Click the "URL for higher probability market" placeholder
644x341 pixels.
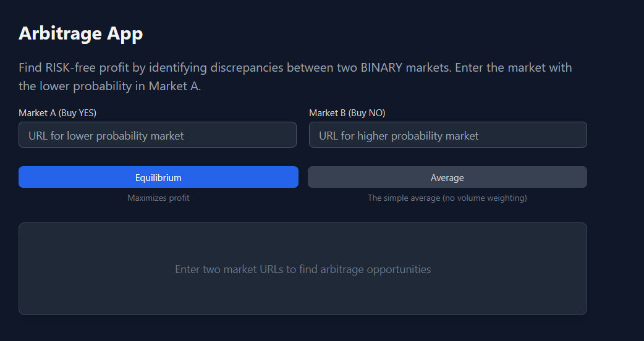399,135
